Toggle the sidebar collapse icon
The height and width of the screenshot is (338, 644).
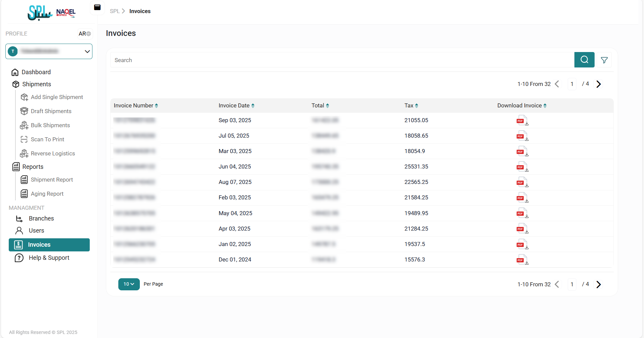pos(97,8)
